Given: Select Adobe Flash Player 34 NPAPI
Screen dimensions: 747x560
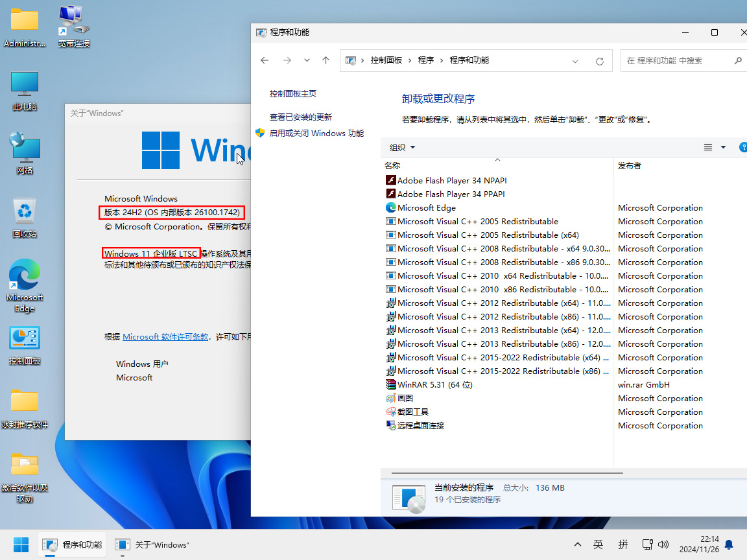Looking at the screenshot, I should coord(452,180).
